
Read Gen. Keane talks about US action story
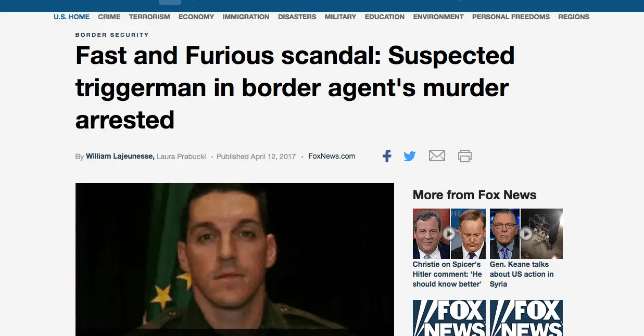pos(522,274)
